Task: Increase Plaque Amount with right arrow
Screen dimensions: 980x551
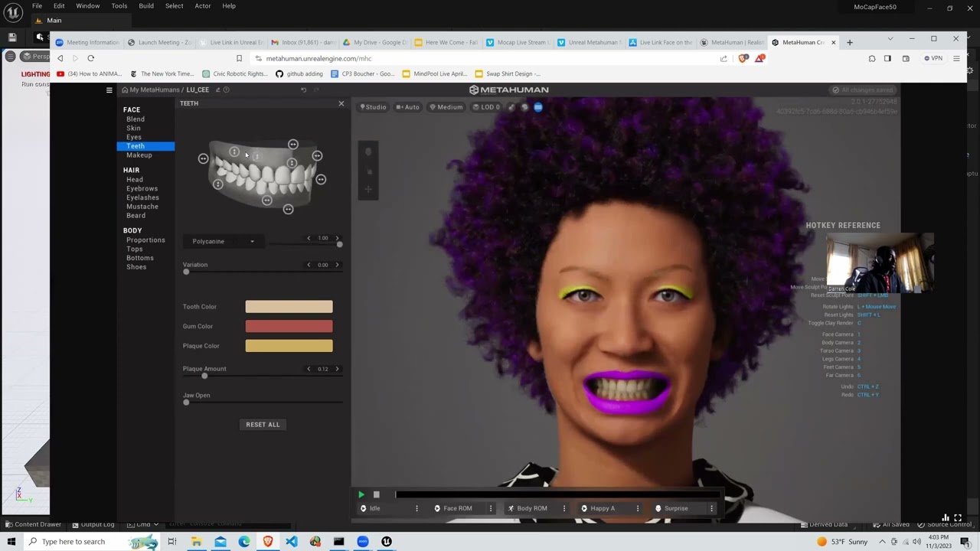Action: click(337, 369)
